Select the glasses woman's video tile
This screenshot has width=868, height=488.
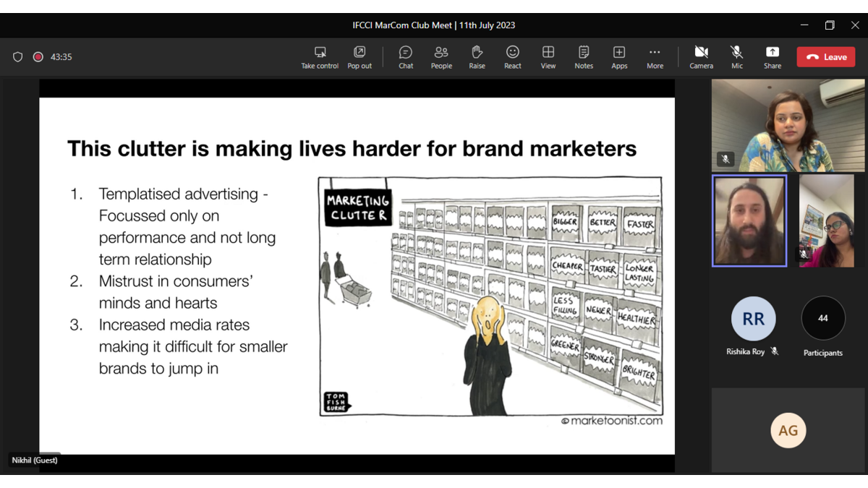click(x=827, y=221)
